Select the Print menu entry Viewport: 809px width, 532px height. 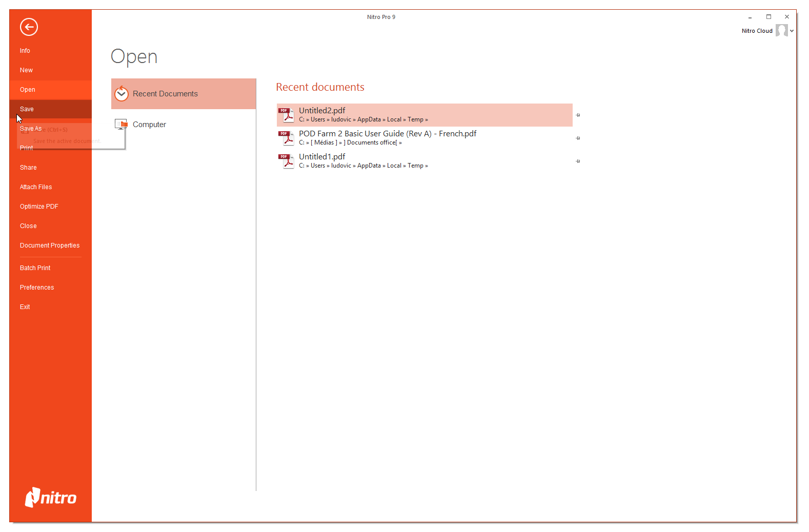50,148
